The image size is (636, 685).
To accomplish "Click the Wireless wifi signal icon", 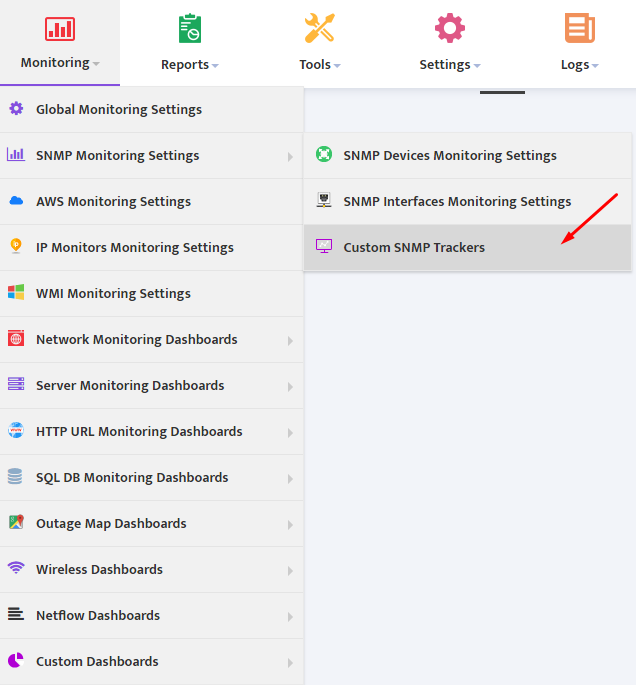I will click(x=16, y=568).
